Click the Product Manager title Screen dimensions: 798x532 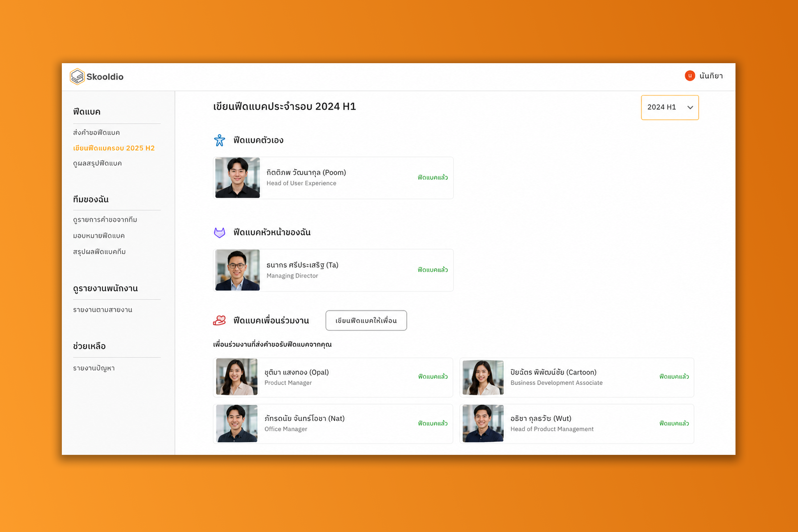coord(288,383)
